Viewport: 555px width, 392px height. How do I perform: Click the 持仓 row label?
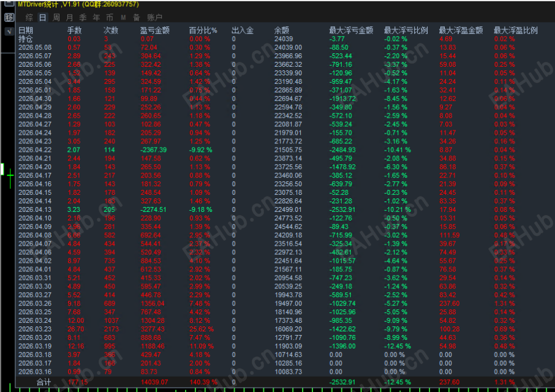tap(26, 39)
